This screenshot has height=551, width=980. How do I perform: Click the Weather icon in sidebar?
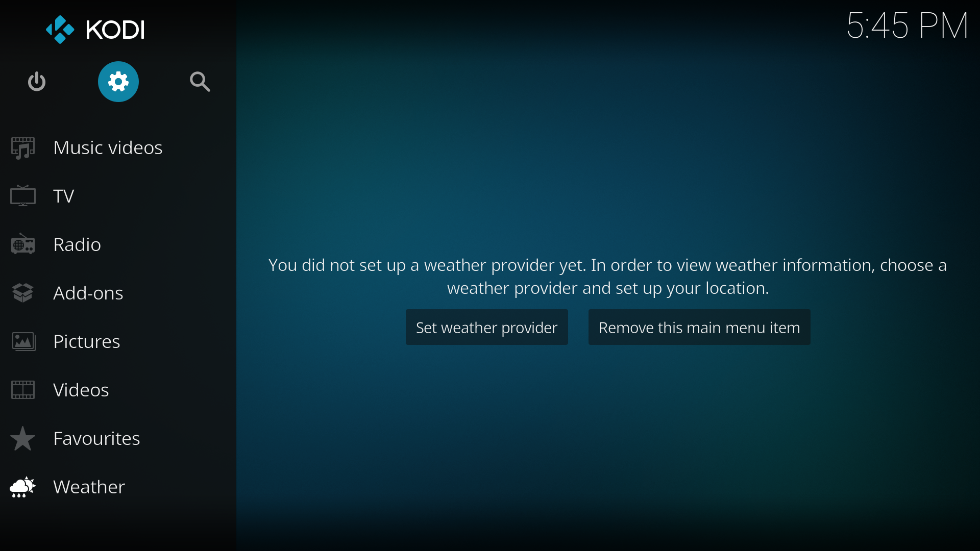coord(23,487)
